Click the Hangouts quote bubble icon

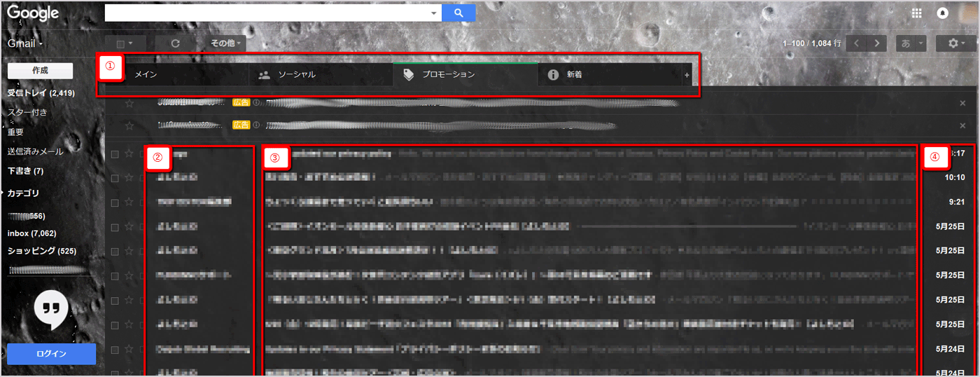coord(51,310)
